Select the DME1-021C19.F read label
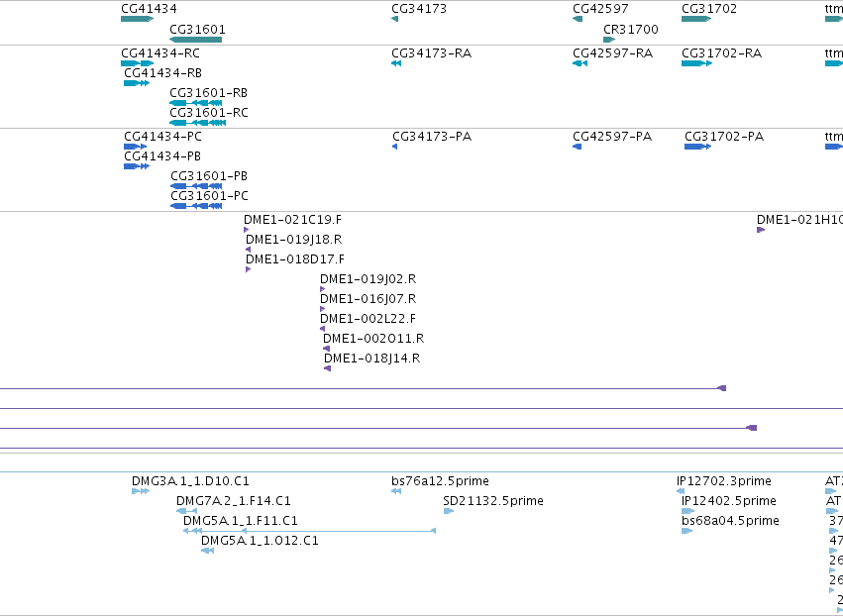 (x=292, y=220)
